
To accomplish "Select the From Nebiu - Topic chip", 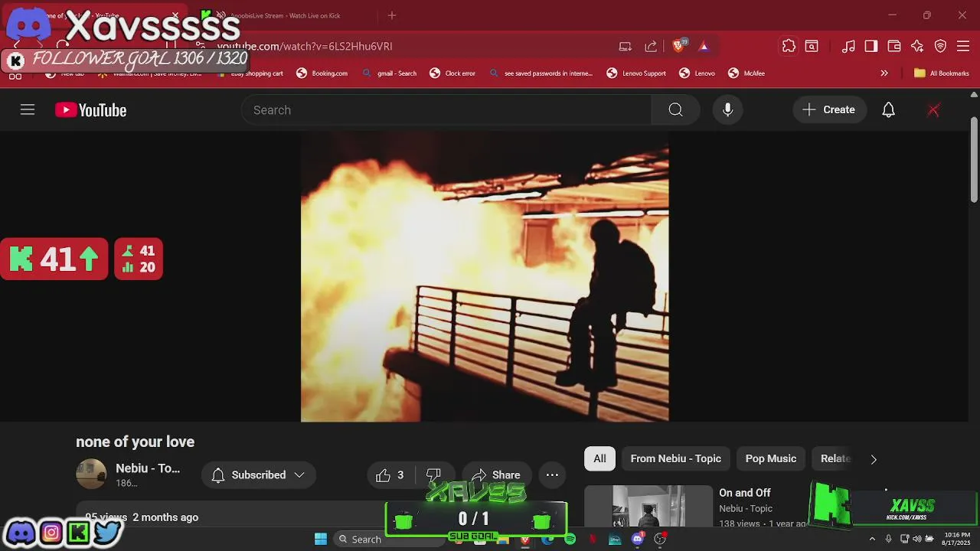I will 676,458.
